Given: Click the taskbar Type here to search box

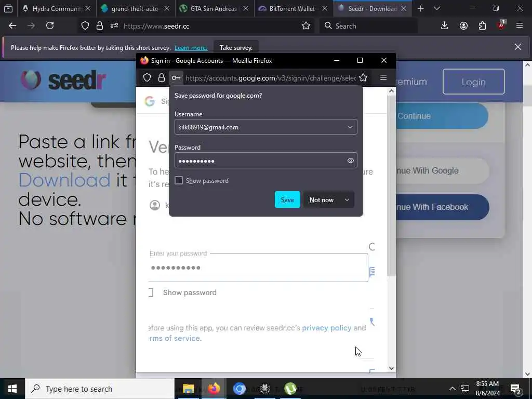Looking at the screenshot, I should coord(99,389).
